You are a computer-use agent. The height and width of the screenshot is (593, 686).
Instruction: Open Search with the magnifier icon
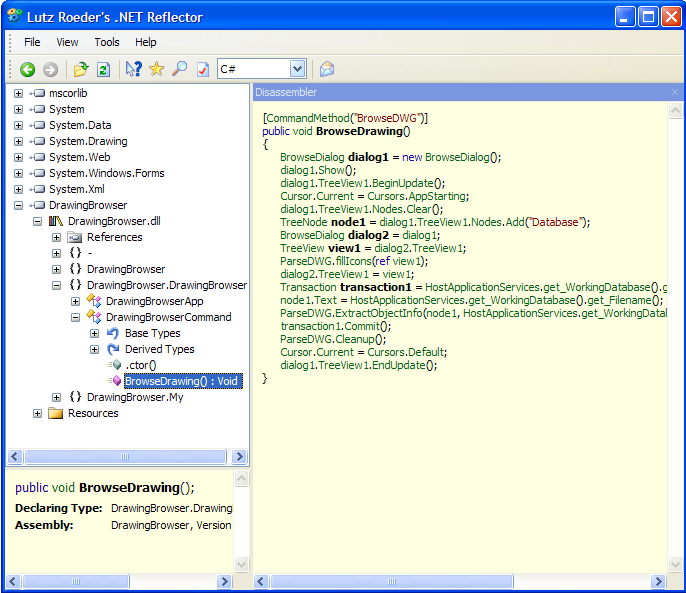(x=179, y=69)
